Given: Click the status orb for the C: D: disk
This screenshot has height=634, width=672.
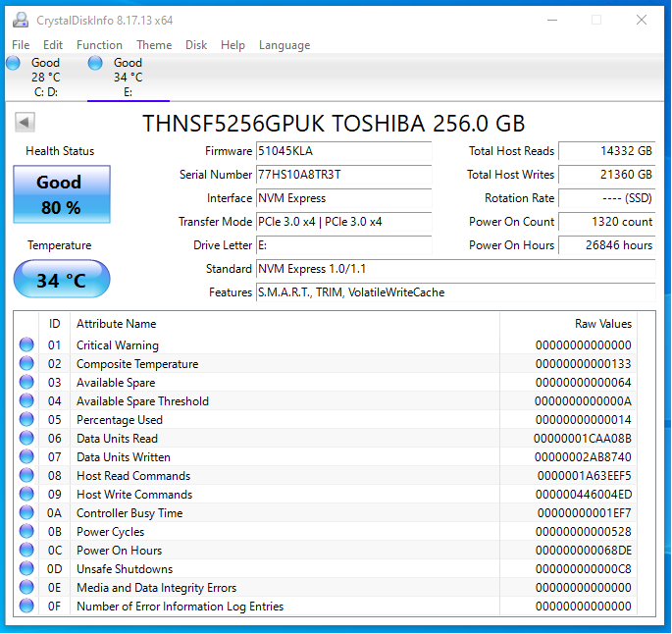Looking at the screenshot, I should 13,64.
